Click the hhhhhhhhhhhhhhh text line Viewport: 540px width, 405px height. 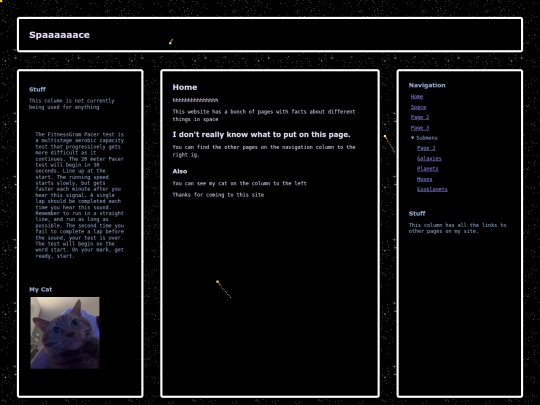[x=195, y=100]
